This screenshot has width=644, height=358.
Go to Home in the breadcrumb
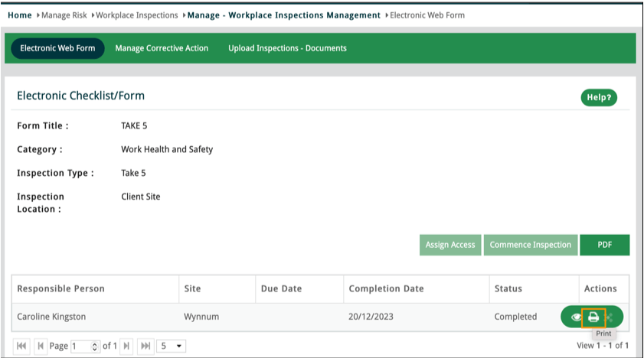point(19,15)
